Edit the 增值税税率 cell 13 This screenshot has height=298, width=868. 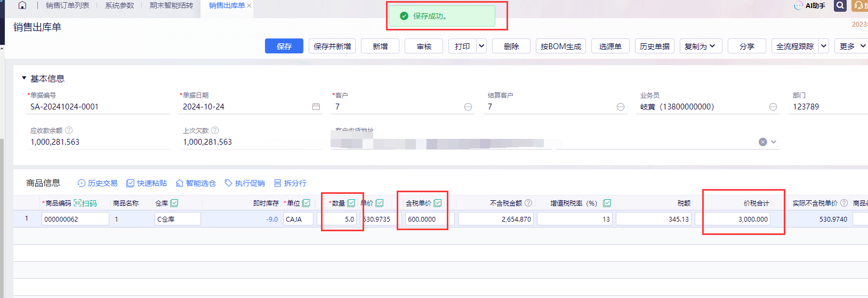tap(574, 219)
